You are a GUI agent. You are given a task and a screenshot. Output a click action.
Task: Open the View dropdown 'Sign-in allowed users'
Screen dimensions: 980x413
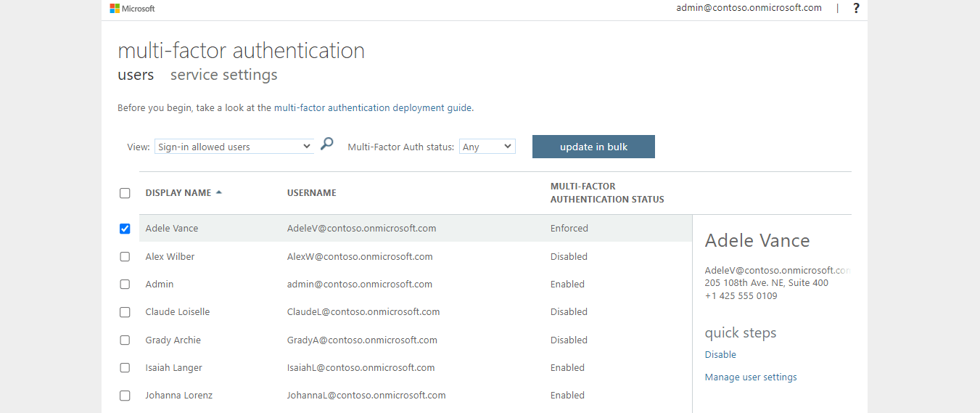coord(234,147)
